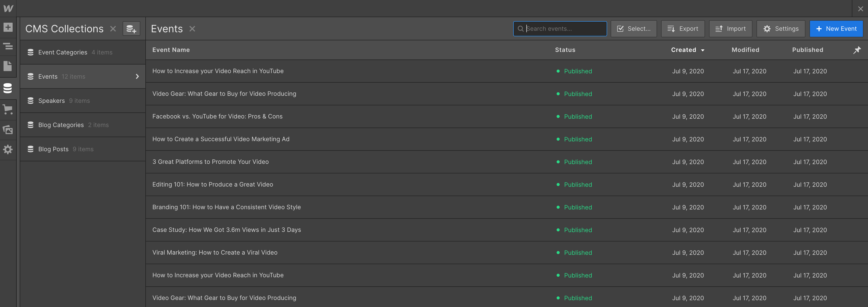Open the Assets panel
868x307 pixels.
(8, 130)
